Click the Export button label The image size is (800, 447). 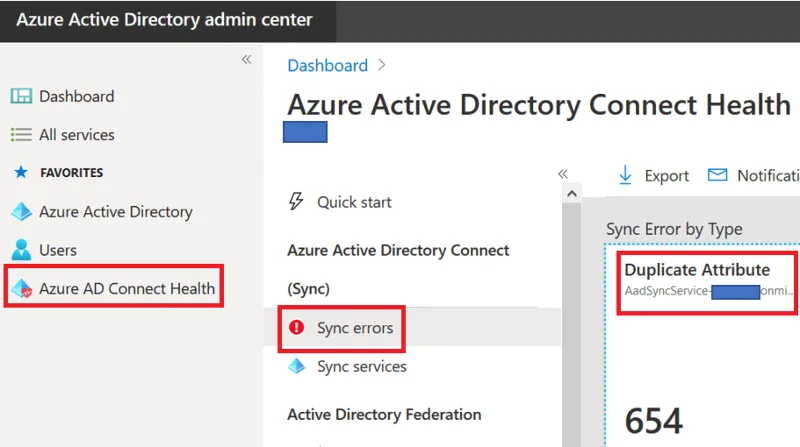(x=666, y=176)
